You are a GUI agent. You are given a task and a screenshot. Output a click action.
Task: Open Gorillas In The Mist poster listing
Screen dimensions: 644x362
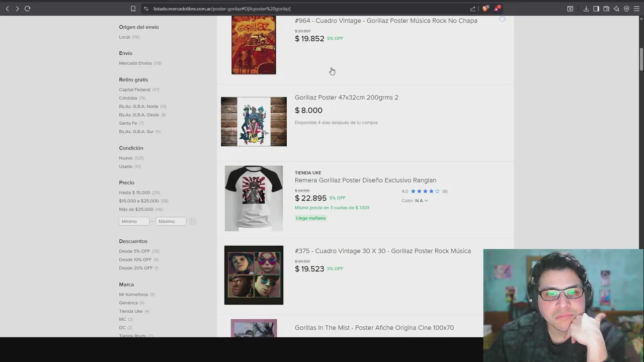pos(374,328)
